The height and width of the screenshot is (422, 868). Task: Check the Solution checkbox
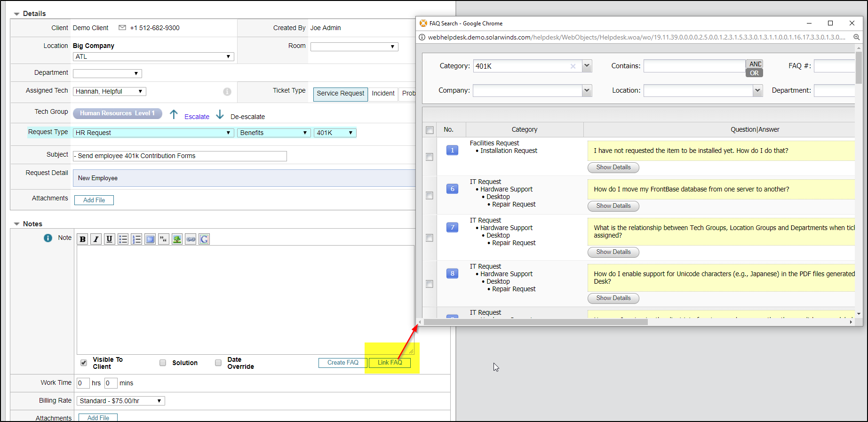163,363
